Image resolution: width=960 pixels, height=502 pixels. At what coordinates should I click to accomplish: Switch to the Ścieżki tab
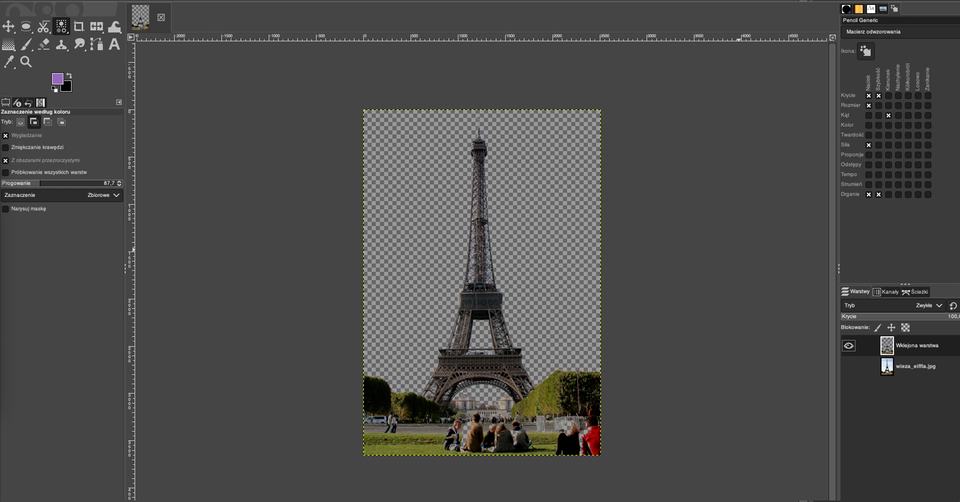point(914,291)
